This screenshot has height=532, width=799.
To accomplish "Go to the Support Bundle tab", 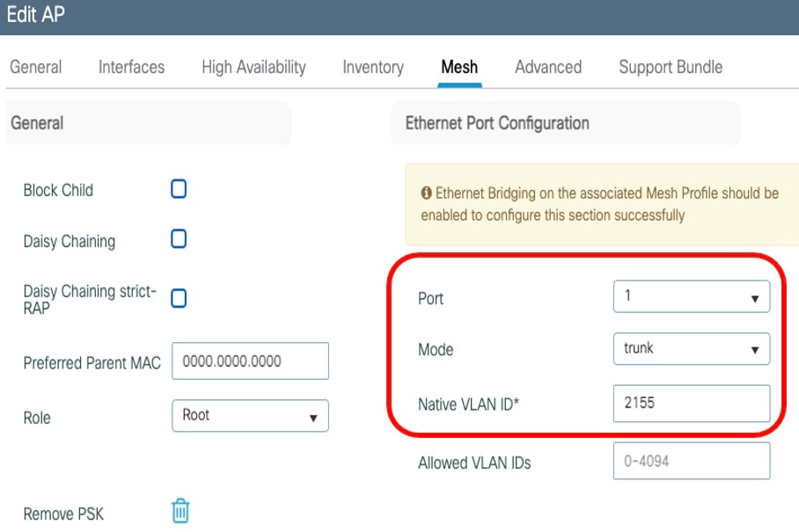I will click(670, 67).
